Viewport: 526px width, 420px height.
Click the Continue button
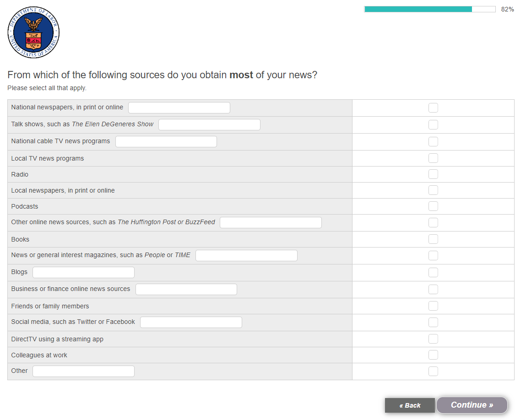point(472,405)
